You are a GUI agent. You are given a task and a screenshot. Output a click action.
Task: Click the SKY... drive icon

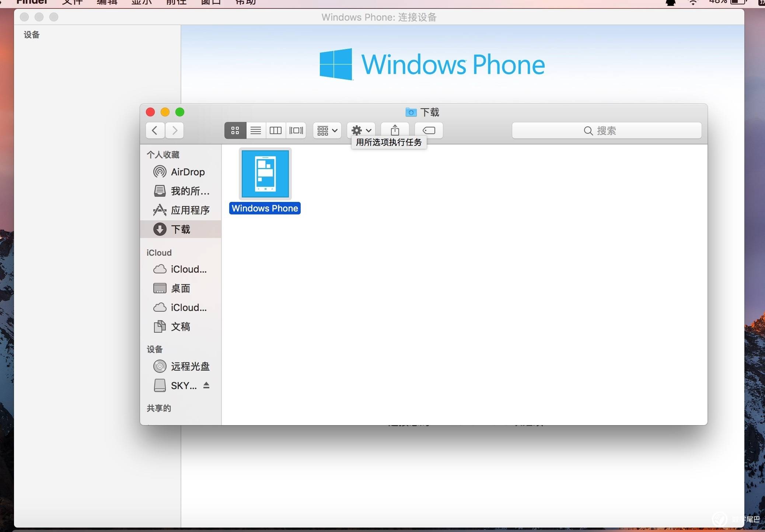pyautogui.click(x=160, y=385)
